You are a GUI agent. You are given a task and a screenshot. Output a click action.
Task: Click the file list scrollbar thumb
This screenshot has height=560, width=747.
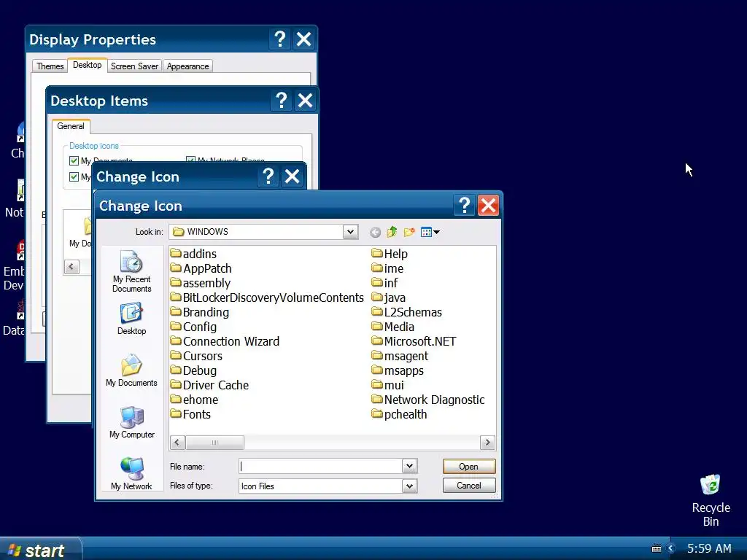point(214,443)
